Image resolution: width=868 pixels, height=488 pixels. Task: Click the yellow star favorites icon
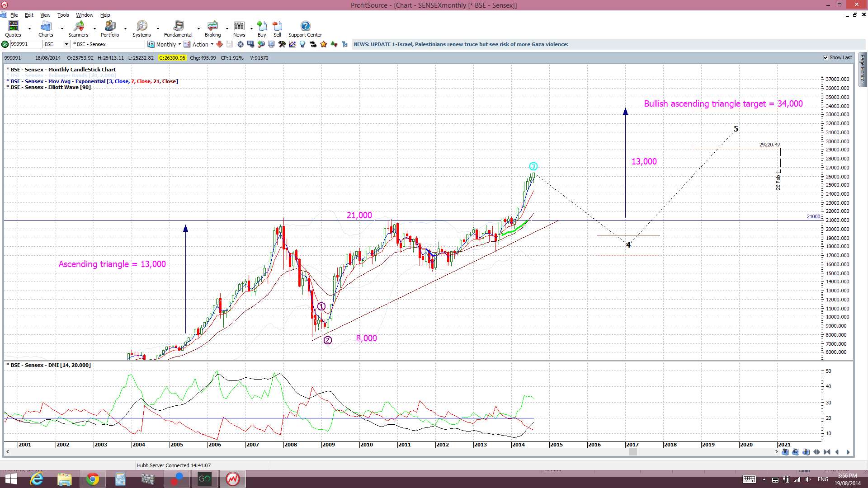click(324, 44)
